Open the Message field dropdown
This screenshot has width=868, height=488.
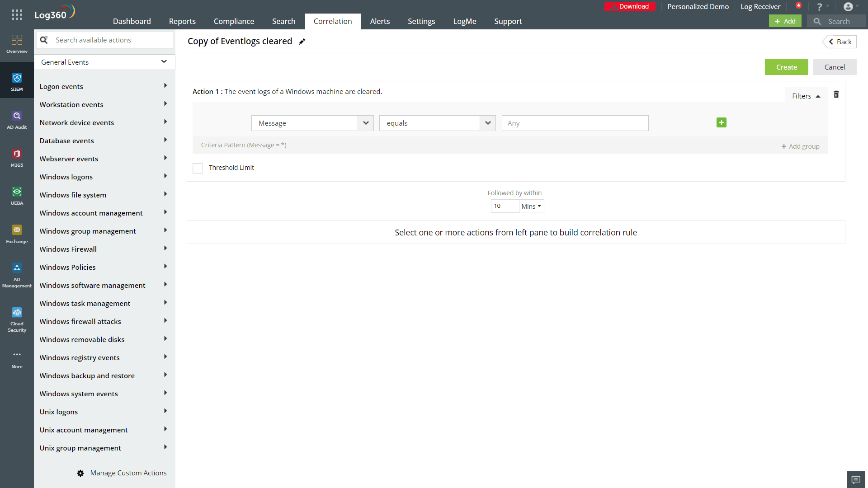[312, 123]
